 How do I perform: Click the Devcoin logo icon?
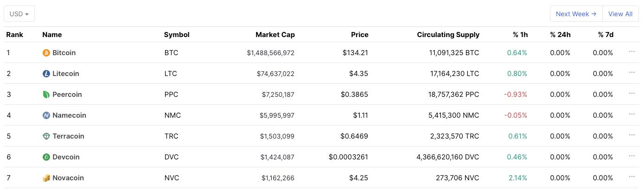pyautogui.click(x=46, y=157)
